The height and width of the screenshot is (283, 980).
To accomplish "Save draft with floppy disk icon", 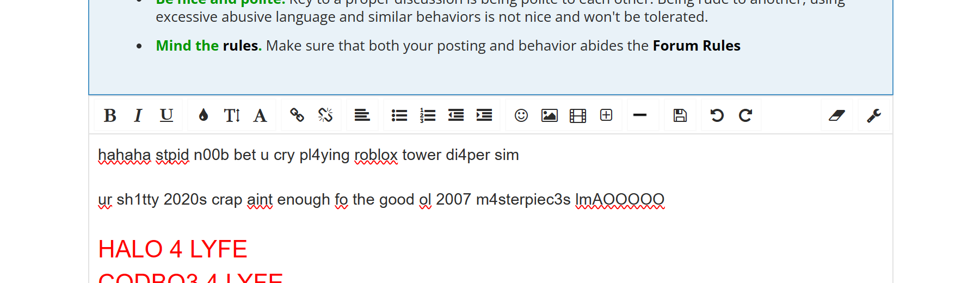I will (x=680, y=115).
